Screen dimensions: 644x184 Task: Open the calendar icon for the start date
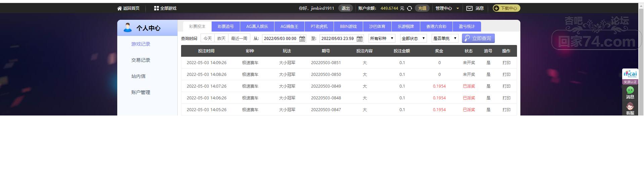(302, 39)
